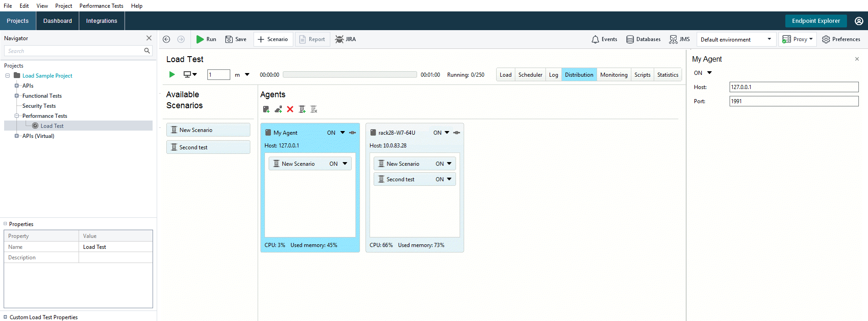Collapse the Properties section
The image size is (868, 321).
click(5, 224)
